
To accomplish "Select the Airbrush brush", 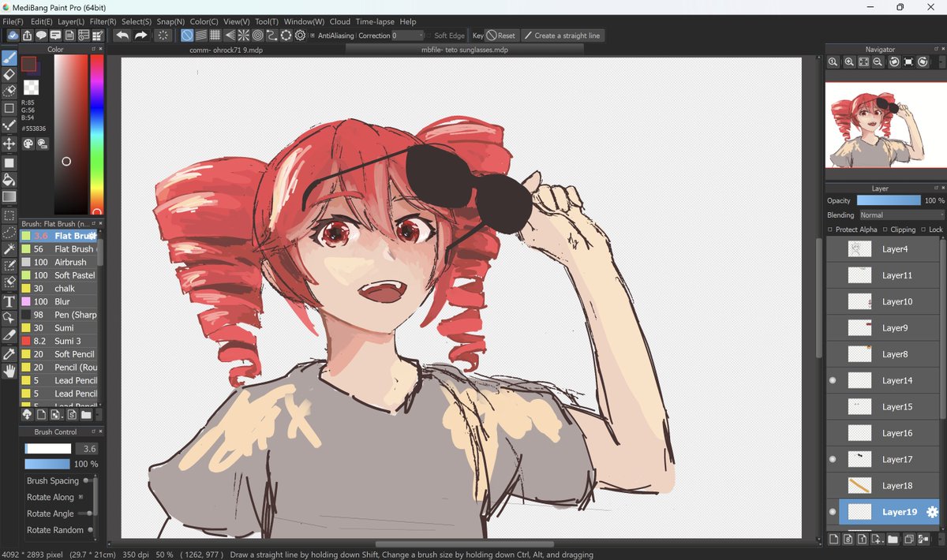I will coord(59,262).
